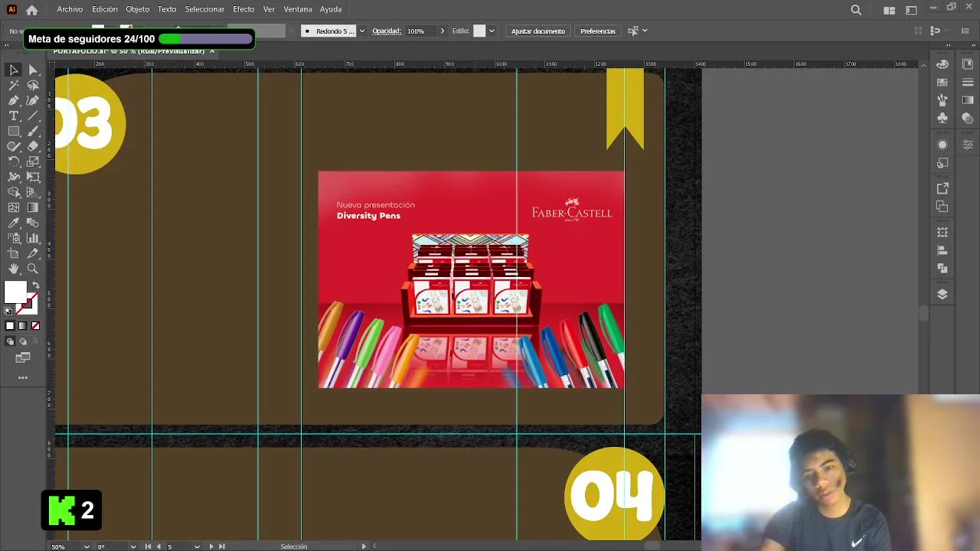The width and height of the screenshot is (980, 551).
Task: Expand selection alignment options dropdown
Action: click(645, 31)
